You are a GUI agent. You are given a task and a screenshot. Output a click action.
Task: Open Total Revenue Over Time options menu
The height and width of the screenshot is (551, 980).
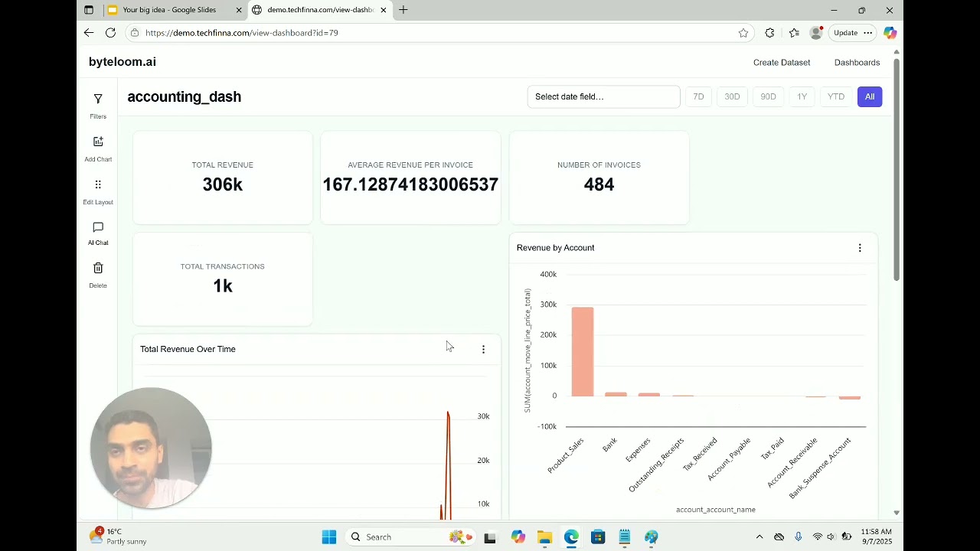[483, 349]
